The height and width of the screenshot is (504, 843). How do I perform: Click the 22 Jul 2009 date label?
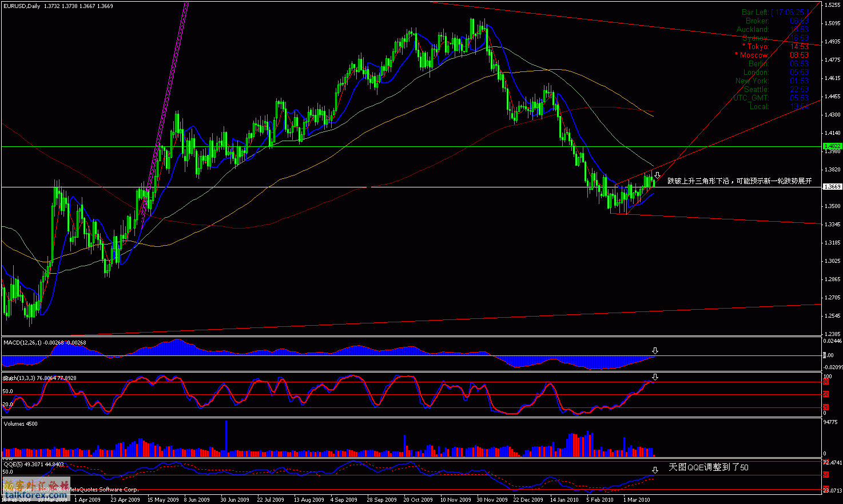click(271, 500)
